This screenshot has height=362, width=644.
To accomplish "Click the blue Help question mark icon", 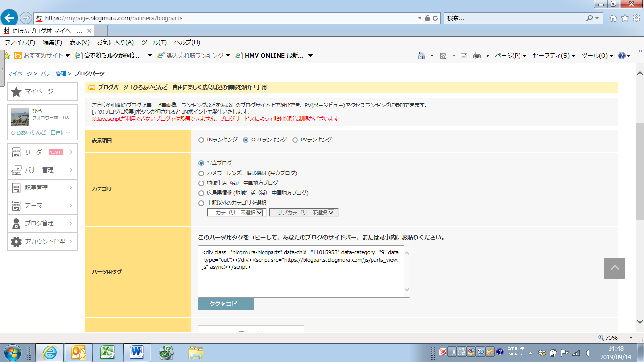I will click(x=622, y=56).
